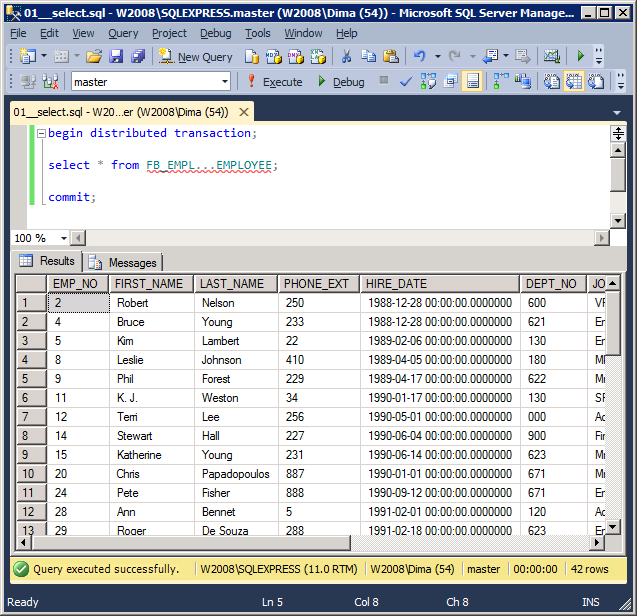The height and width of the screenshot is (616, 637).
Task: Display Estimated Execution Plan icon
Action: click(x=428, y=81)
